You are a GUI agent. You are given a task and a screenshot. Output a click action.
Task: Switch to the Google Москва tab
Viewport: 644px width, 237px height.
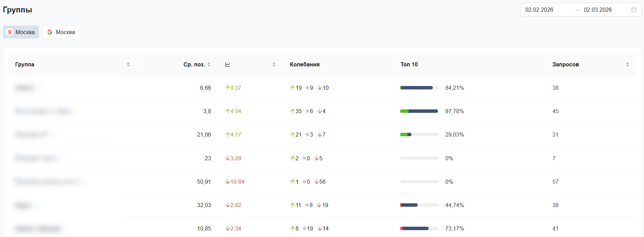point(61,32)
